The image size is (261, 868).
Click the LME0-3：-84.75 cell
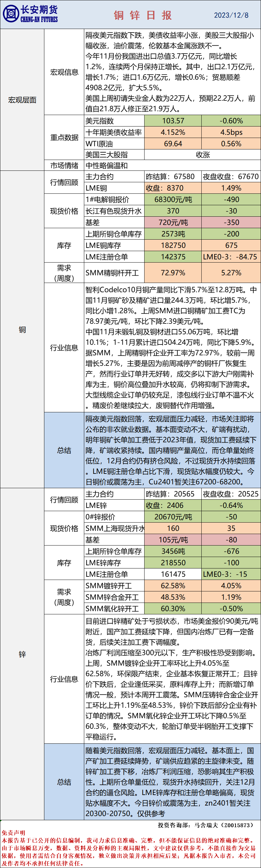tap(231, 257)
